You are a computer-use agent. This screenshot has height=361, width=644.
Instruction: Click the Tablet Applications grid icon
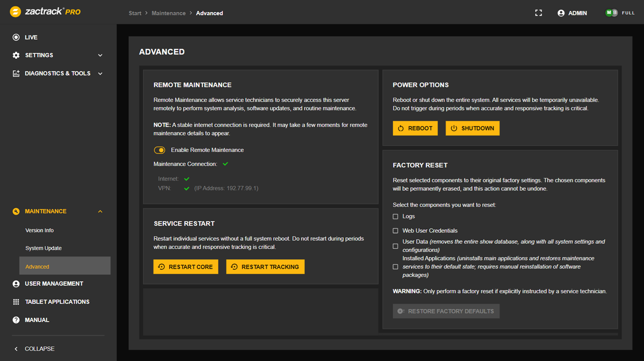click(x=16, y=302)
